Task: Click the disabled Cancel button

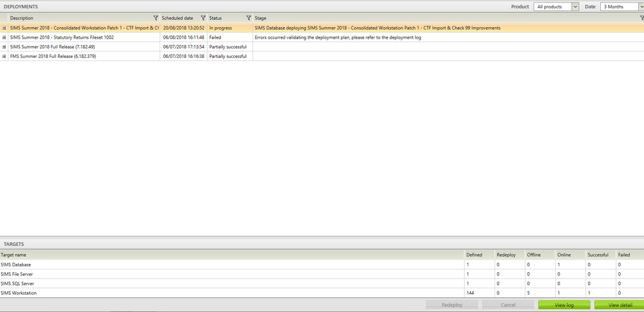Action: (508, 305)
